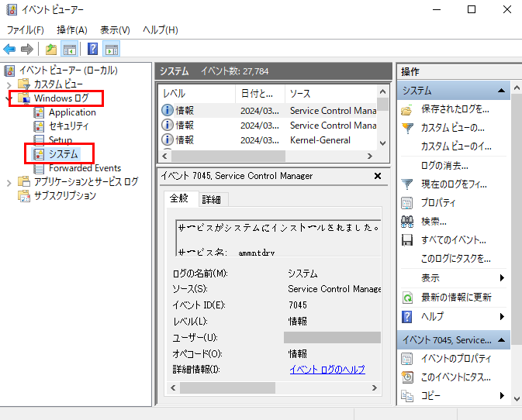Open the イベント ログのヘルプ link
The image size is (522, 420).
[327, 370]
